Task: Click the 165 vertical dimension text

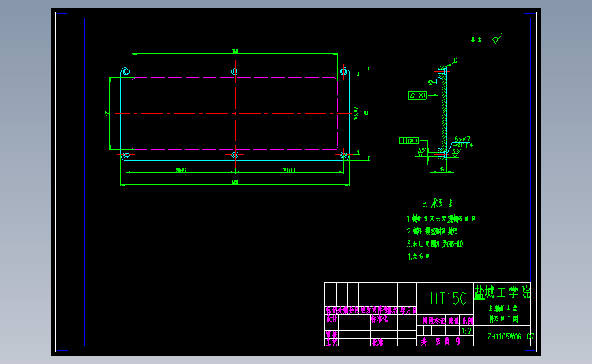Action: 366,113
